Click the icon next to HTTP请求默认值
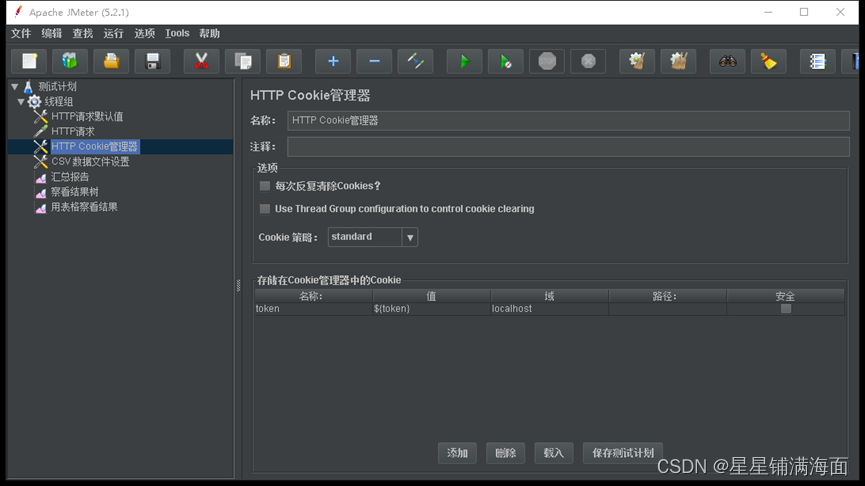This screenshot has width=865, height=486. pos(40,116)
